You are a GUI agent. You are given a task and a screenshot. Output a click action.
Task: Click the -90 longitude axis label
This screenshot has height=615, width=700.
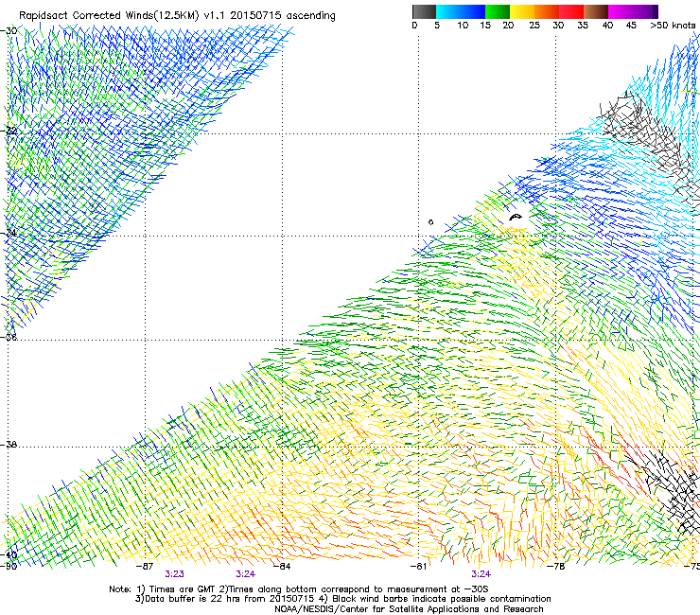click(9, 567)
